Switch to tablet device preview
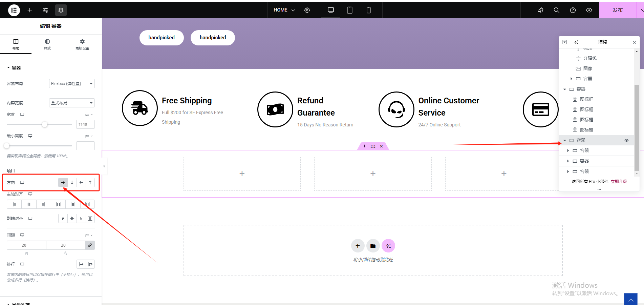This screenshot has height=305, width=644. (350, 10)
